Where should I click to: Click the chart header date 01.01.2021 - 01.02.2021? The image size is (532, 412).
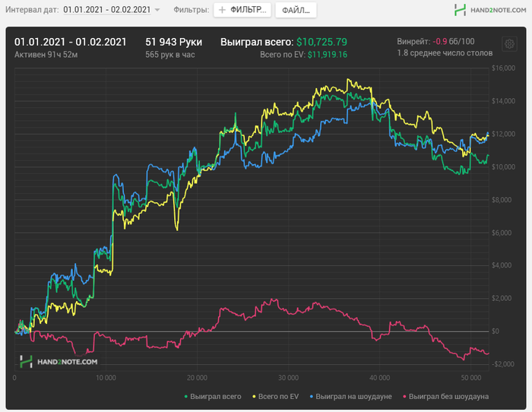click(x=70, y=42)
